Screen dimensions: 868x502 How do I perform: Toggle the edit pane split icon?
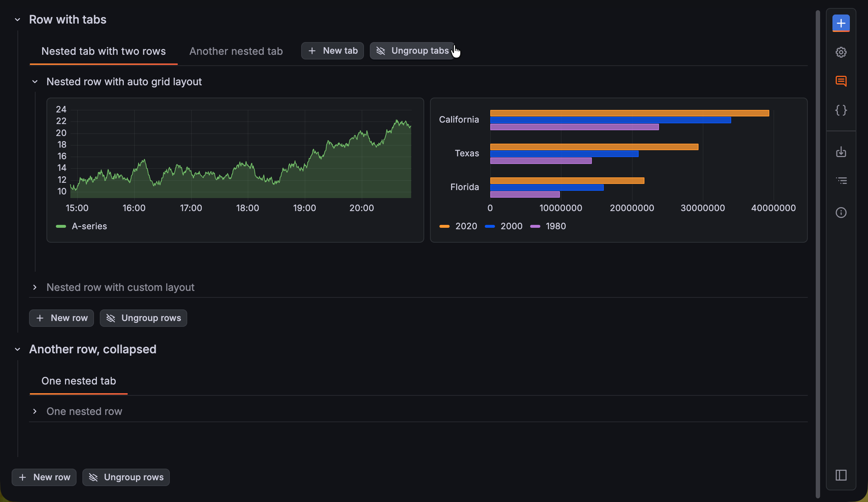pyautogui.click(x=841, y=475)
